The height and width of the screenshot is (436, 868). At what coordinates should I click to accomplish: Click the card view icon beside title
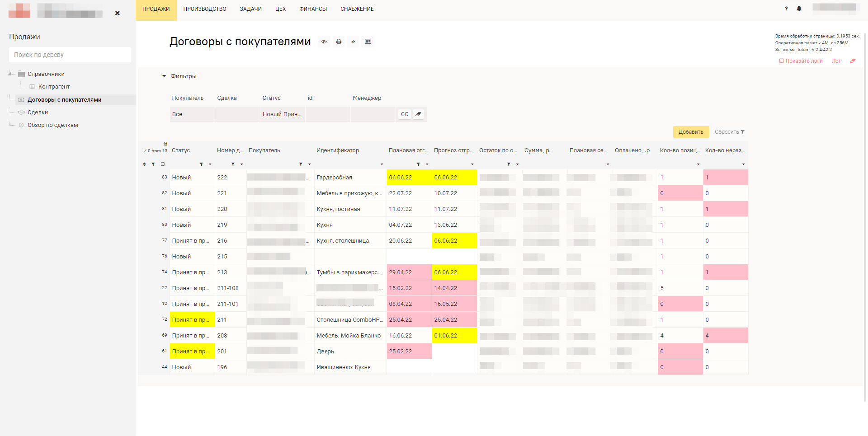pyautogui.click(x=368, y=42)
